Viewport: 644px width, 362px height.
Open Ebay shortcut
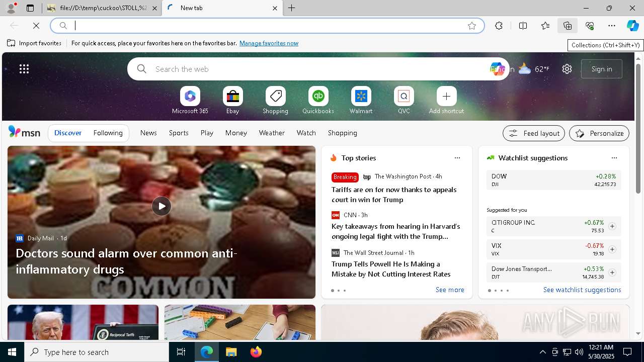point(233,101)
